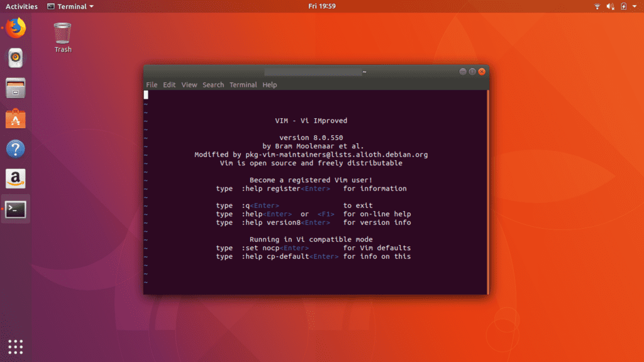Open the Edit menu in Terminal
Screen dimensions: 644x362
169,84
